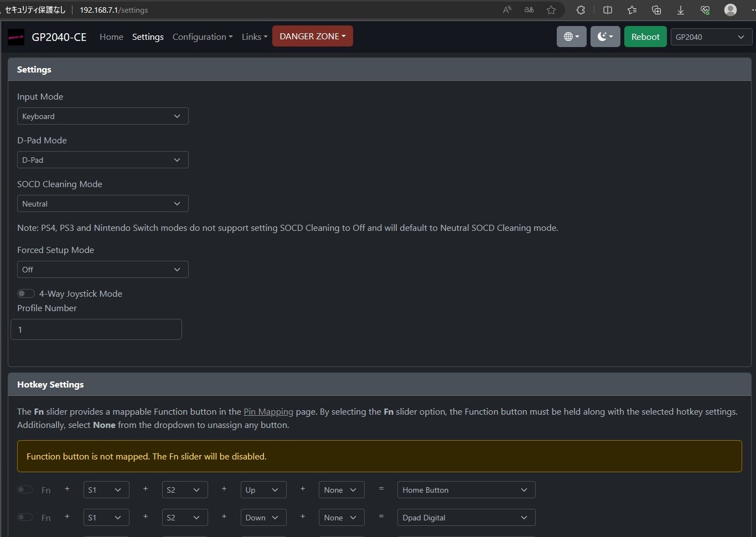The height and width of the screenshot is (537, 756).
Task: Open the dark mode moon theme switcher
Action: click(x=605, y=37)
